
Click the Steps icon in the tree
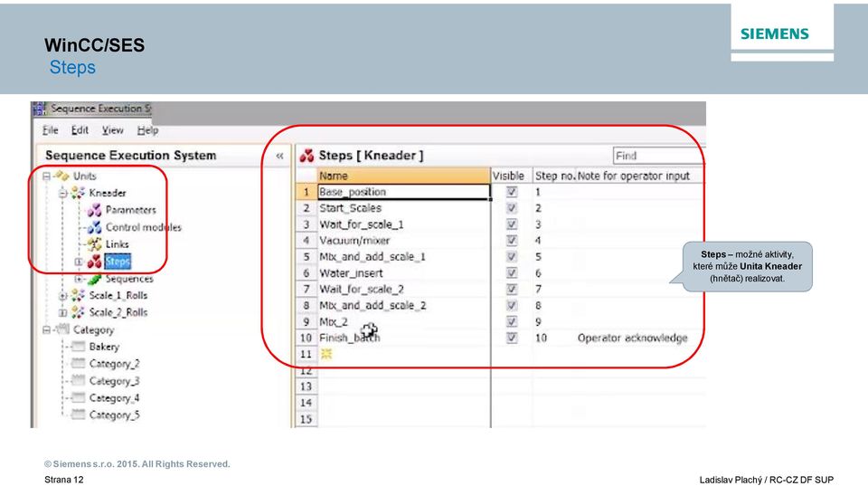tap(95, 261)
